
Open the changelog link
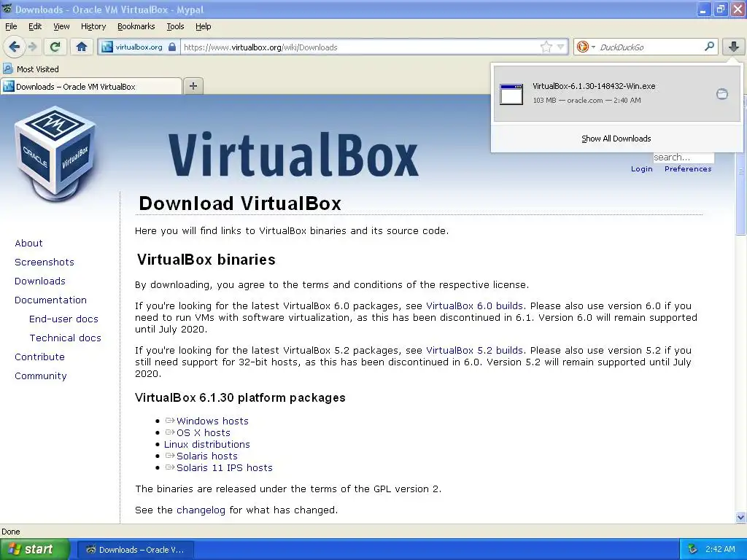click(201, 510)
